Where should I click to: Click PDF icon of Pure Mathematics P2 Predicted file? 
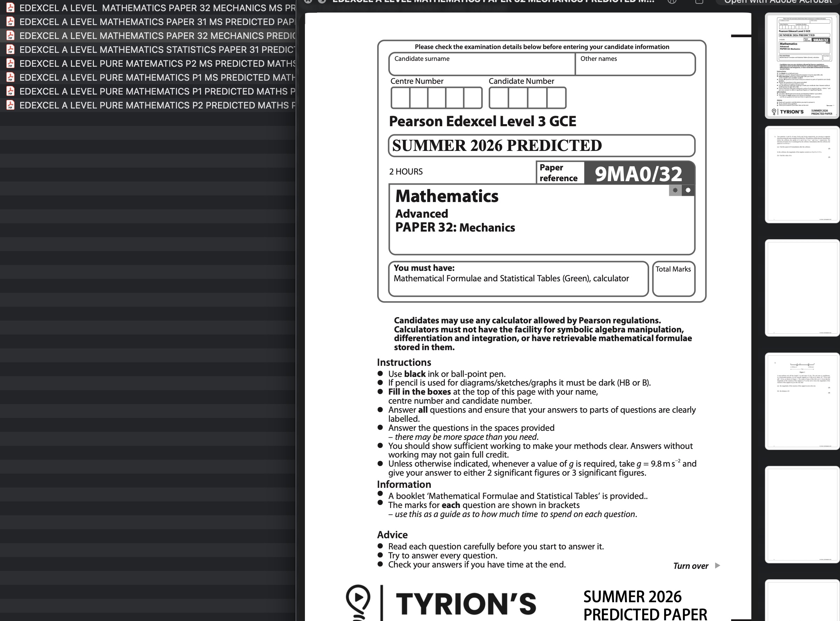pos(10,105)
